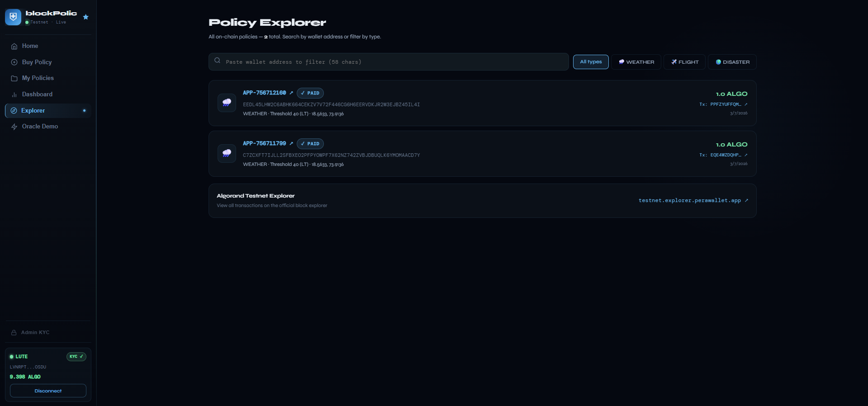Open APP-756711799 policy link

tap(265, 143)
